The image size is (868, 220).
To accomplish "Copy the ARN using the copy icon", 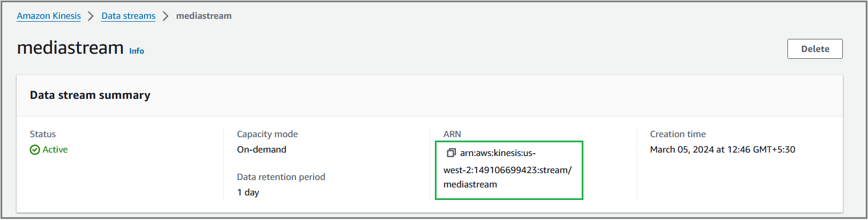I will click(x=451, y=153).
